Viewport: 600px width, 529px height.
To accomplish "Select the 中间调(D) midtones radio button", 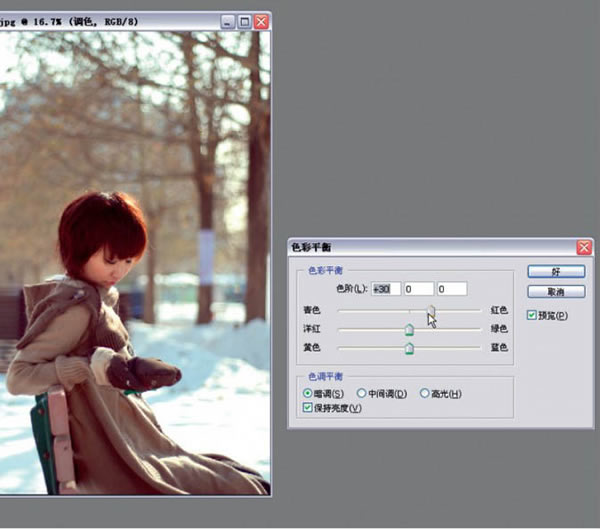I will point(363,393).
